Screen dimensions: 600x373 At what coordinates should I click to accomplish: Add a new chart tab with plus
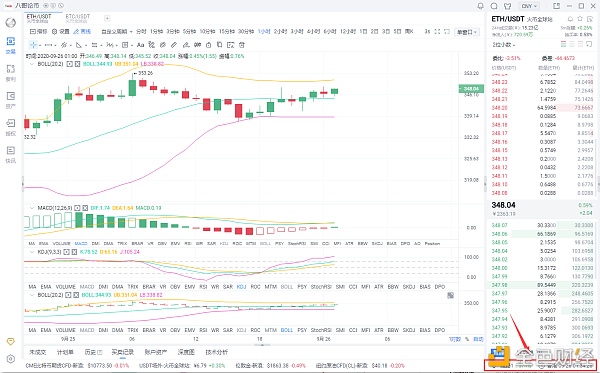pyautogui.click(x=107, y=18)
